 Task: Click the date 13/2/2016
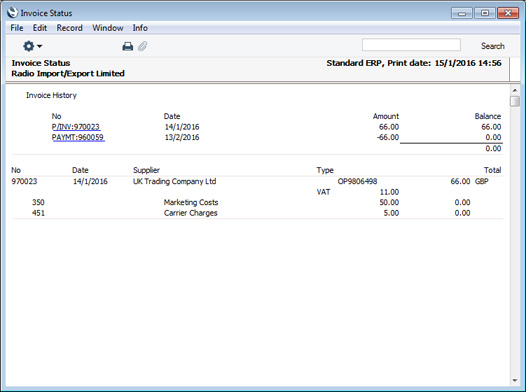[182, 137]
